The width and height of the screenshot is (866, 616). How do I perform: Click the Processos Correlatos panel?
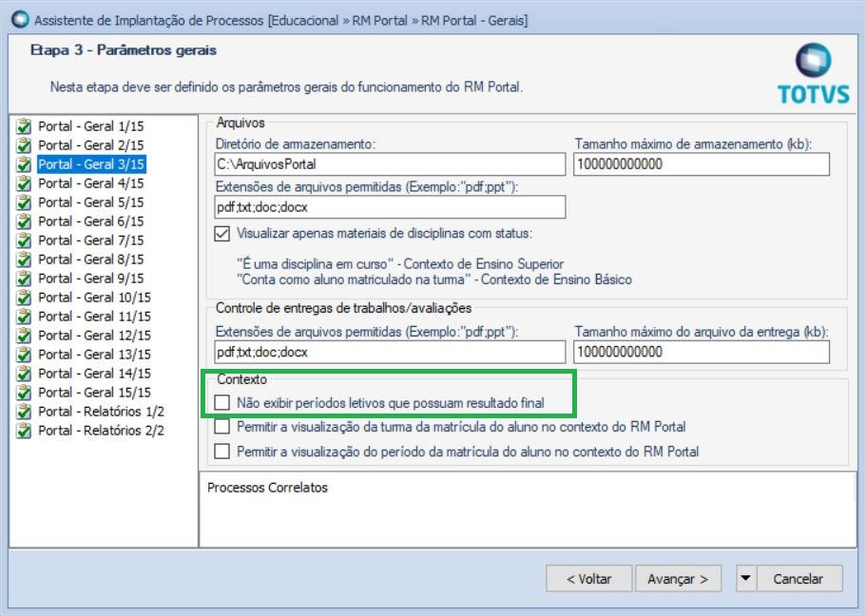click(x=528, y=510)
